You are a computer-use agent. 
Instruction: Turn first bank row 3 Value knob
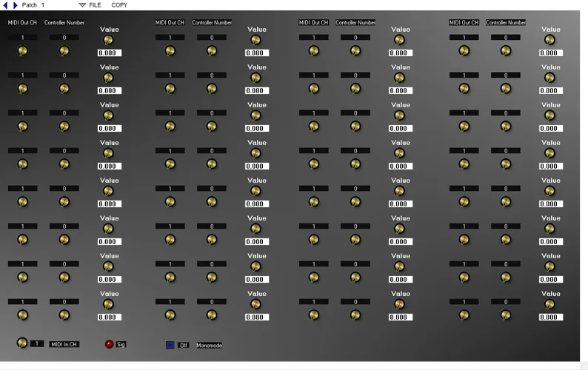(x=108, y=115)
